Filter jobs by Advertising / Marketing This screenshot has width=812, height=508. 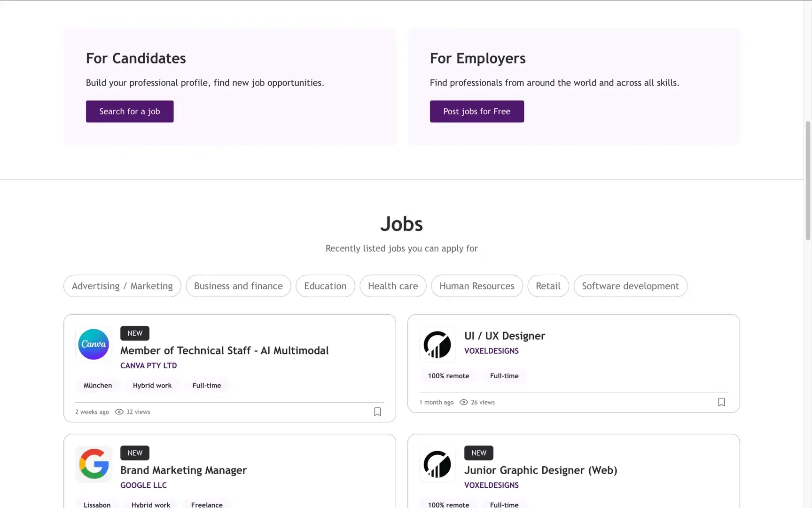122,286
